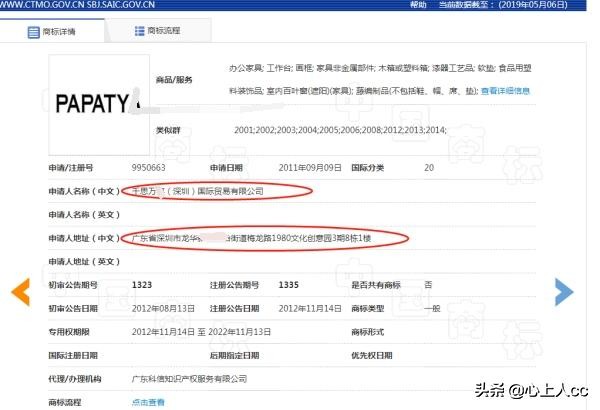Select registration announcement date 2012年11月14日
Screen dimensions: 600x410
(x=310, y=309)
